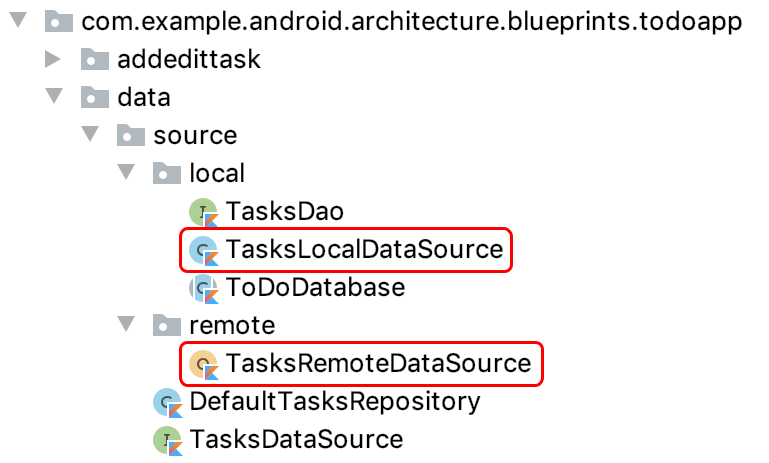Click the ToDoDatabase class icon

click(x=203, y=288)
